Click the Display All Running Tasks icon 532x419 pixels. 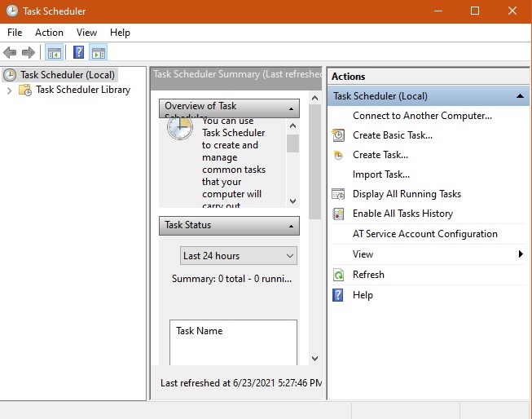click(x=338, y=194)
